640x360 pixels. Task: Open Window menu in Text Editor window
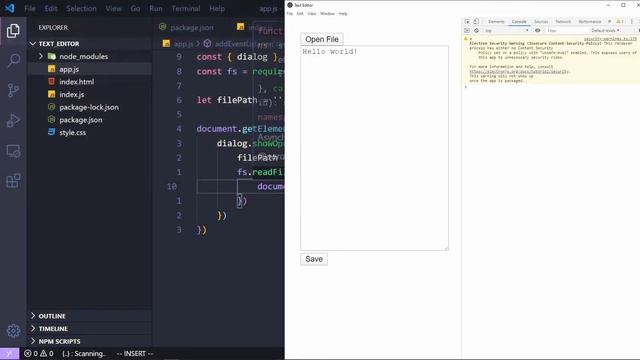pos(327,13)
